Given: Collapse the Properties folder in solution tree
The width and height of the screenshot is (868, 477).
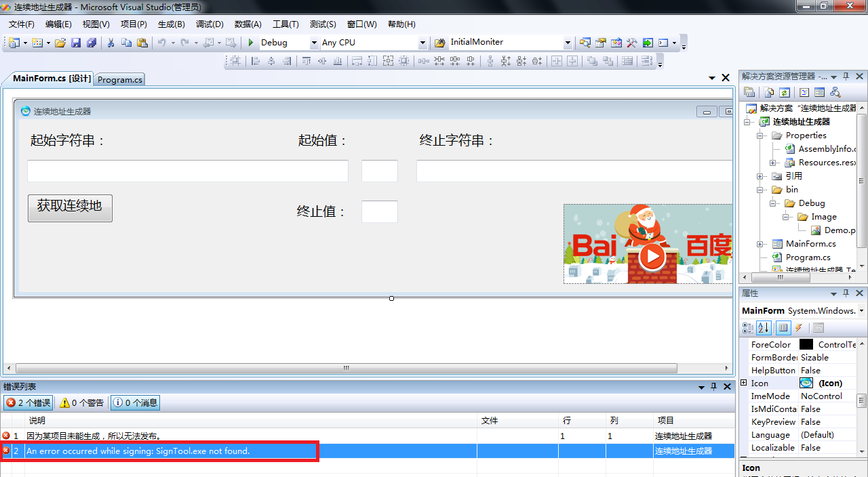Looking at the screenshot, I should pyautogui.click(x=760, y=136).
